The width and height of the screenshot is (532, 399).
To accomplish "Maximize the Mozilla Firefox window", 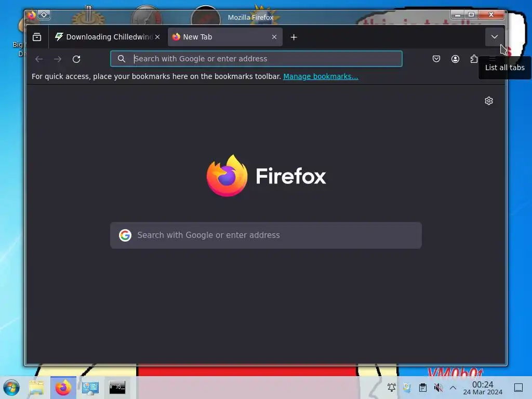I will point(471,15).
